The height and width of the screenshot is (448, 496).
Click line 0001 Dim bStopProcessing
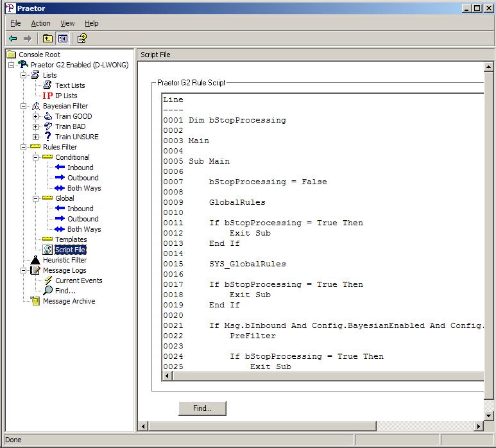[x=237, y=120]
